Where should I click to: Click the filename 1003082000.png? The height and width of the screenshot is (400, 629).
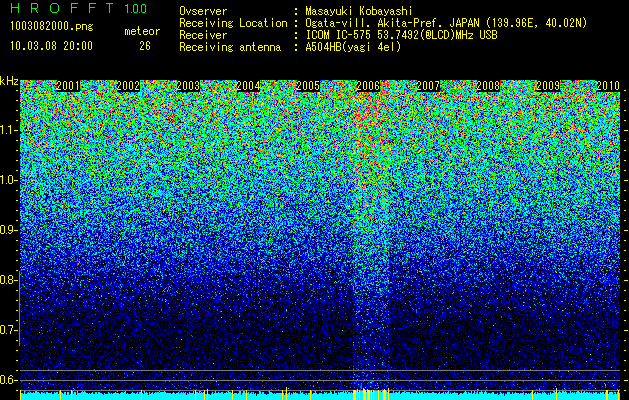click(52, 27)
